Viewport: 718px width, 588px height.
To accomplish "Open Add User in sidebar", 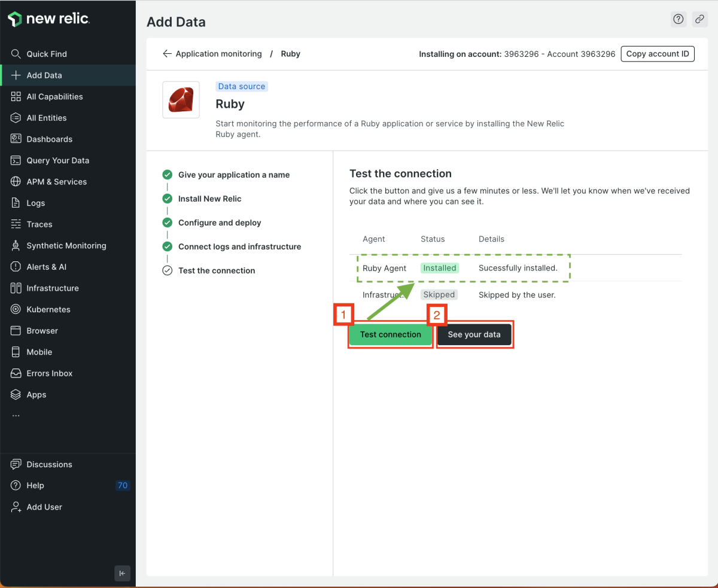I will [44, 507].
